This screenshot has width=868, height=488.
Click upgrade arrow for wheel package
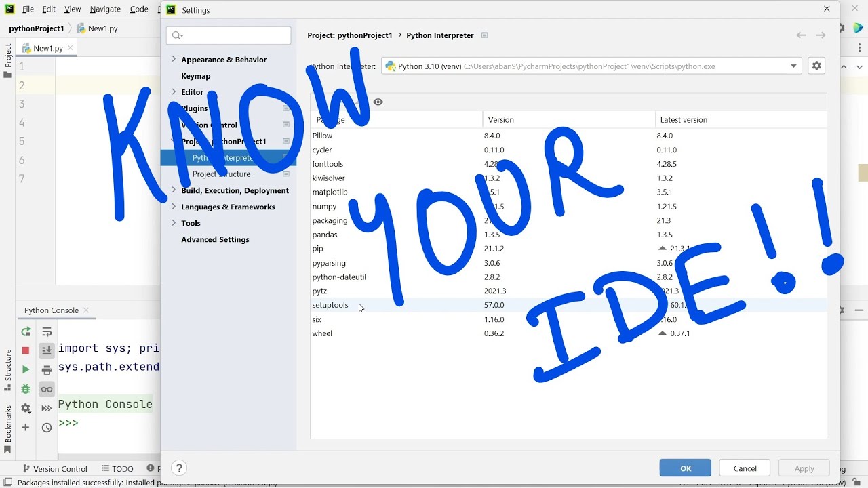click(x=663, y=333)
